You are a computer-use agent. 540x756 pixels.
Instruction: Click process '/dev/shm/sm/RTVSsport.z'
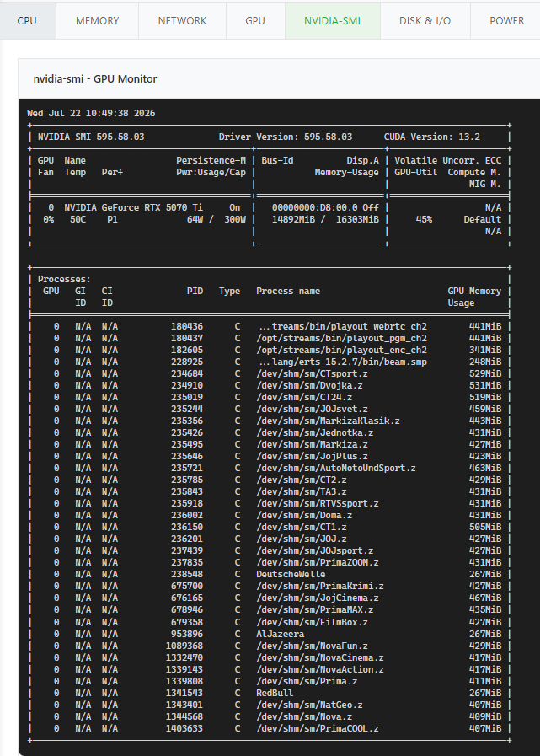tap(318, 503)
